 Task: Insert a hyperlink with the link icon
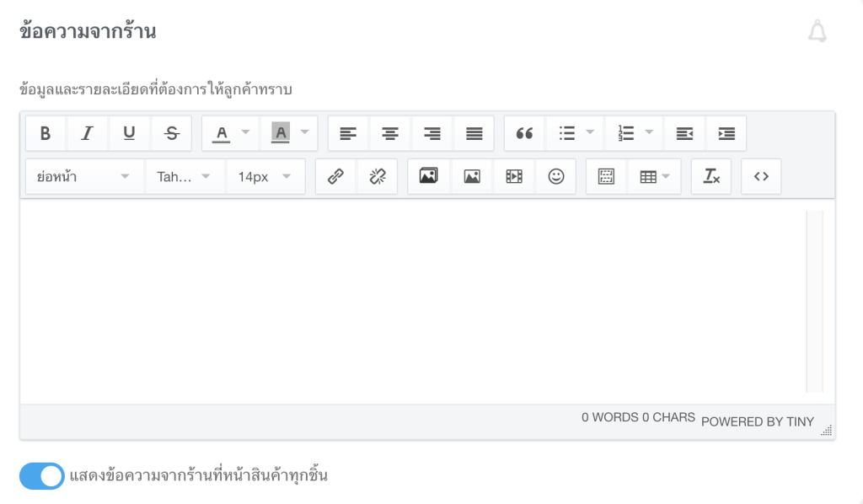pyautogui.click(x=335, y=177)
